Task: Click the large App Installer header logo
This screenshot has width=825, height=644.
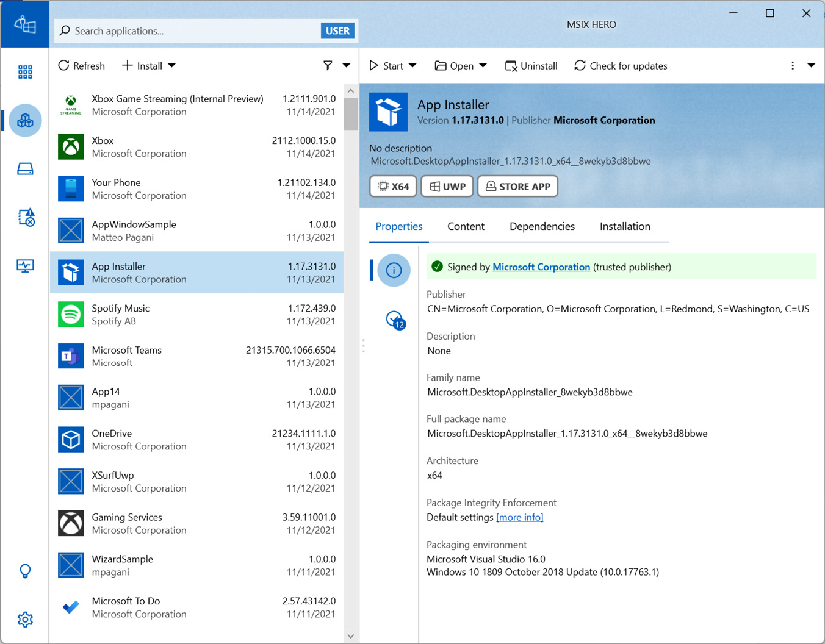Action: tap(388, 112)
